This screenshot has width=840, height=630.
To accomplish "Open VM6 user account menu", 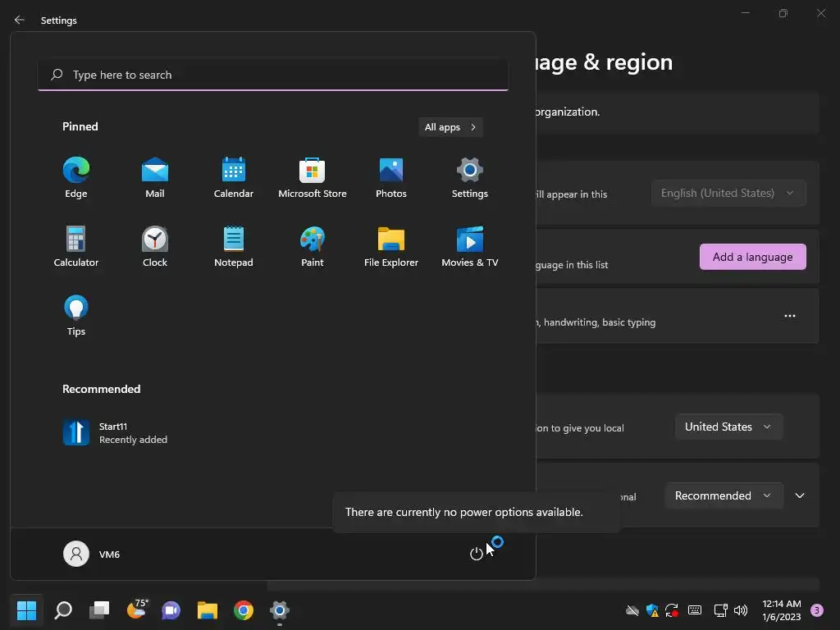I will coord(92,554).
